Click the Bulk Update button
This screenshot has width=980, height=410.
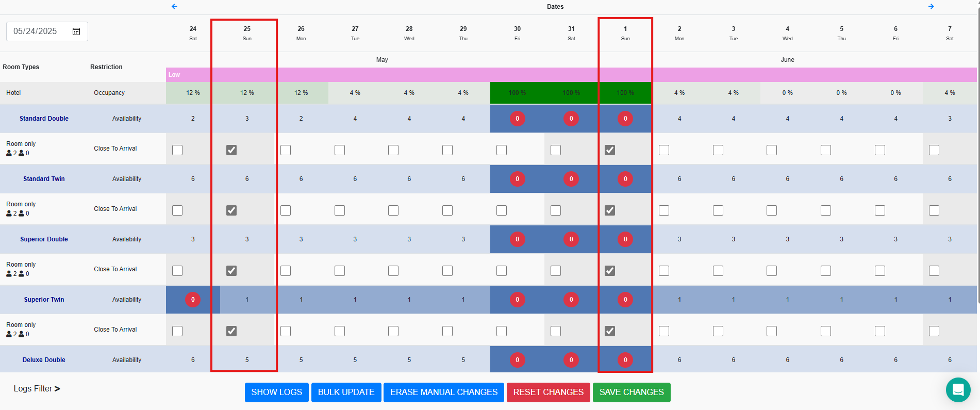click(x=346, y=392)
